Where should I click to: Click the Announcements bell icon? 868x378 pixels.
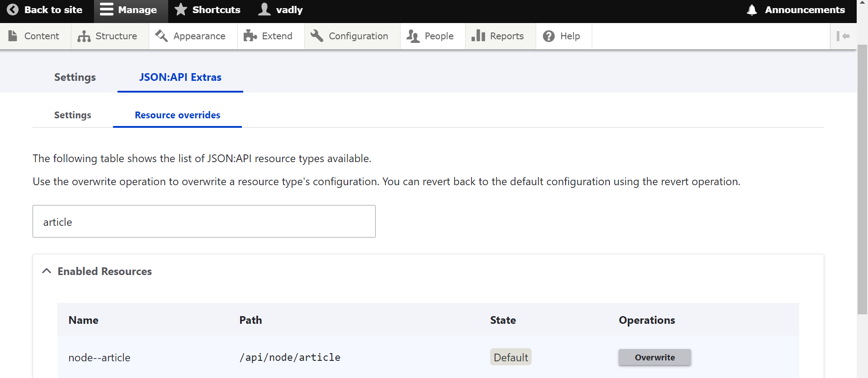coord(752,10)
